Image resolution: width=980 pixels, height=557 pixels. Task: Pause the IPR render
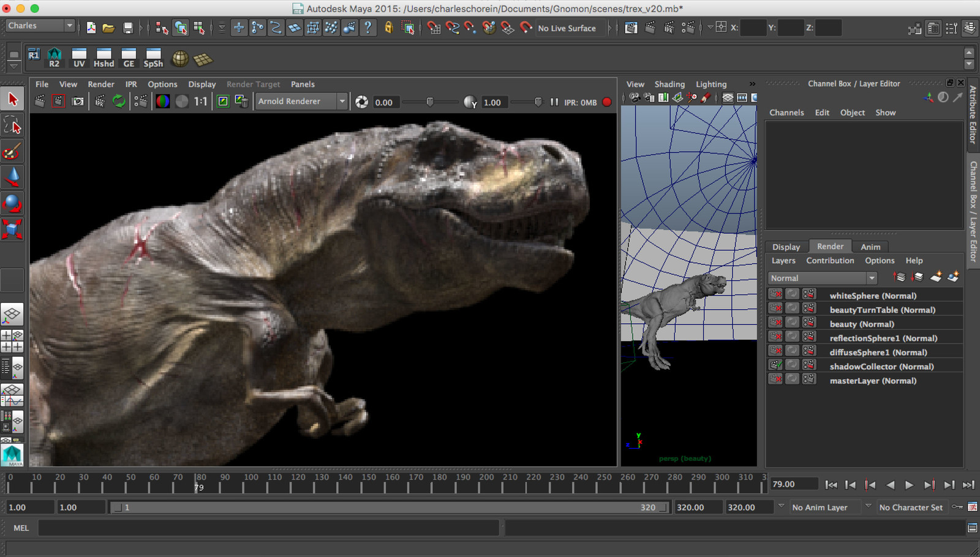click(x=554, y=102)
